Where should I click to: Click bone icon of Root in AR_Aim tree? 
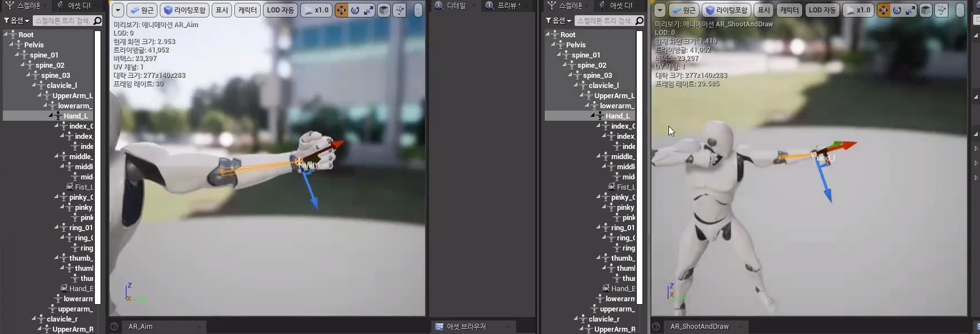point(13,34)
